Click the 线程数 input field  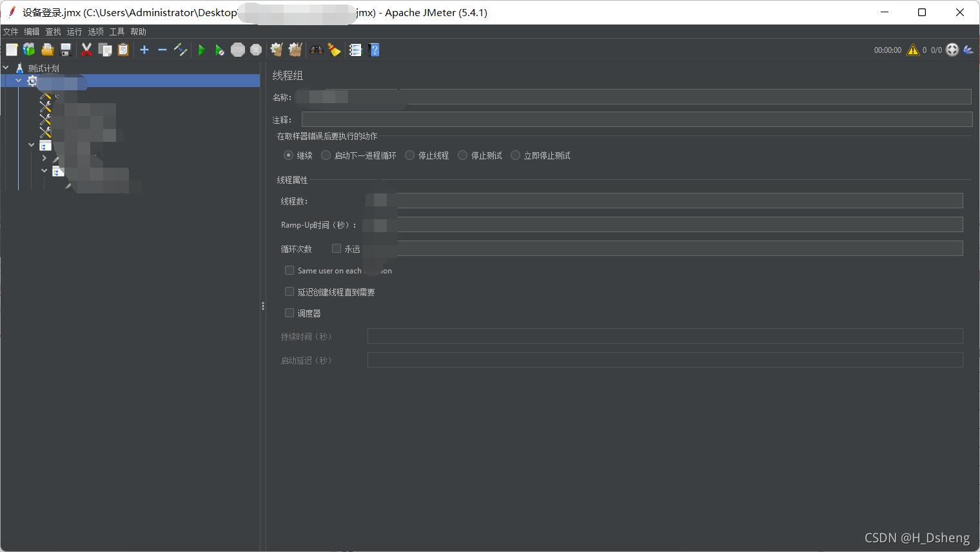point(665,201)
